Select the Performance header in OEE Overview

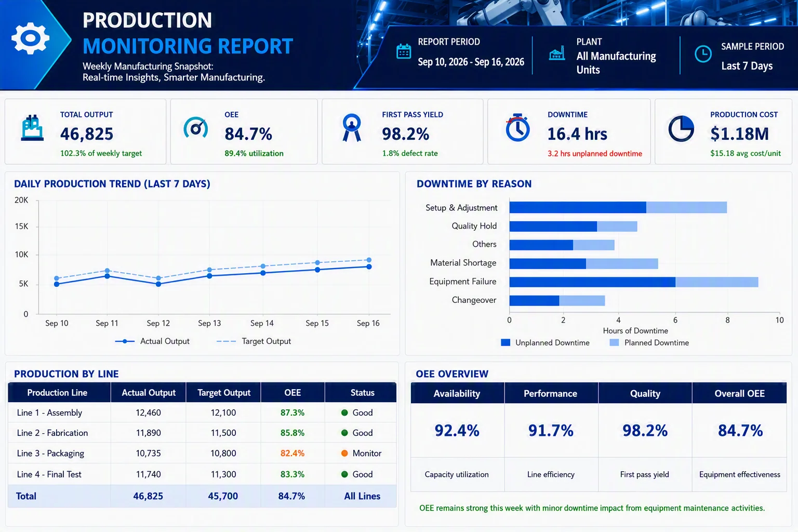click(551, 393)
